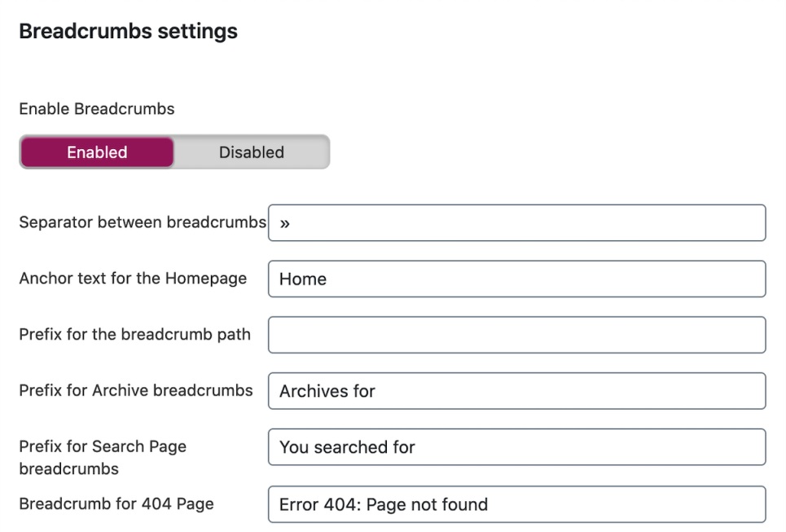Click the Prefix for the breadcrumb path label
Viewport: 786px width, 532px height.
(x=135, y=335)
